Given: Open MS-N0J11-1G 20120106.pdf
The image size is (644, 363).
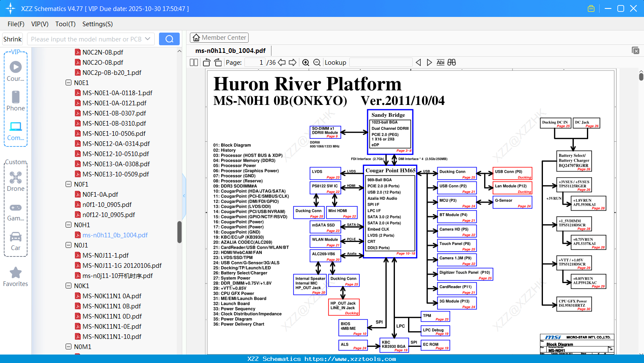Looking at the screenshot, I should point(122,266).
